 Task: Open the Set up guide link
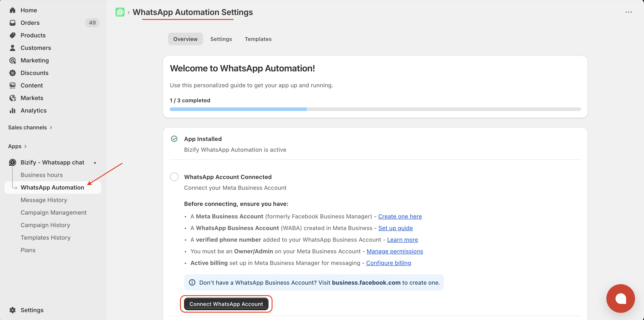coord(395,228)
